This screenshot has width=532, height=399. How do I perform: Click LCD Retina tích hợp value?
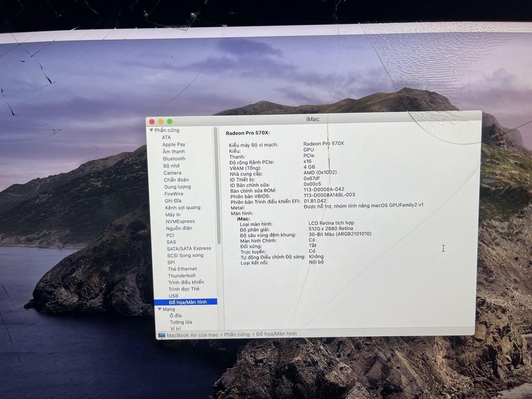point(332,223)
